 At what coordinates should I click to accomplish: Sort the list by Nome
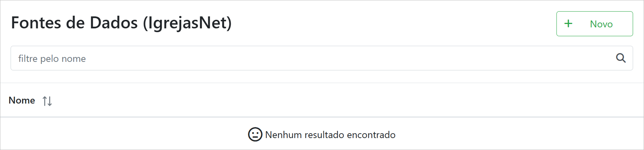(x=47, y=101)
